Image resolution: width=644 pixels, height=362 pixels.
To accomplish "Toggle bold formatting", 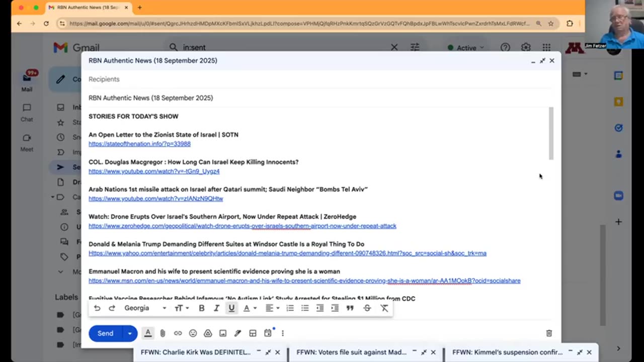I will click(202, 308).
